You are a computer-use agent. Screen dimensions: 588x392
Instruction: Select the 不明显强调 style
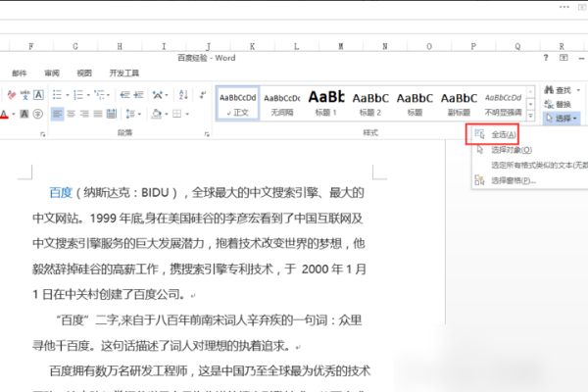(504, 103)
